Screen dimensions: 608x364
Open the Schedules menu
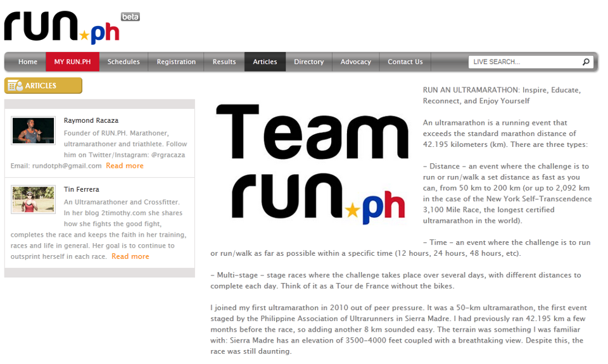click(x=123, y=62)
